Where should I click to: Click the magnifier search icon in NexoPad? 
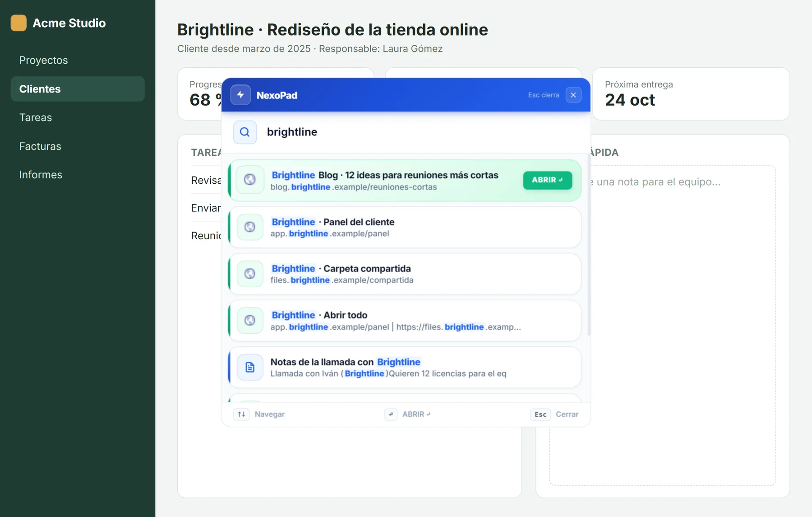coord(245,132)
